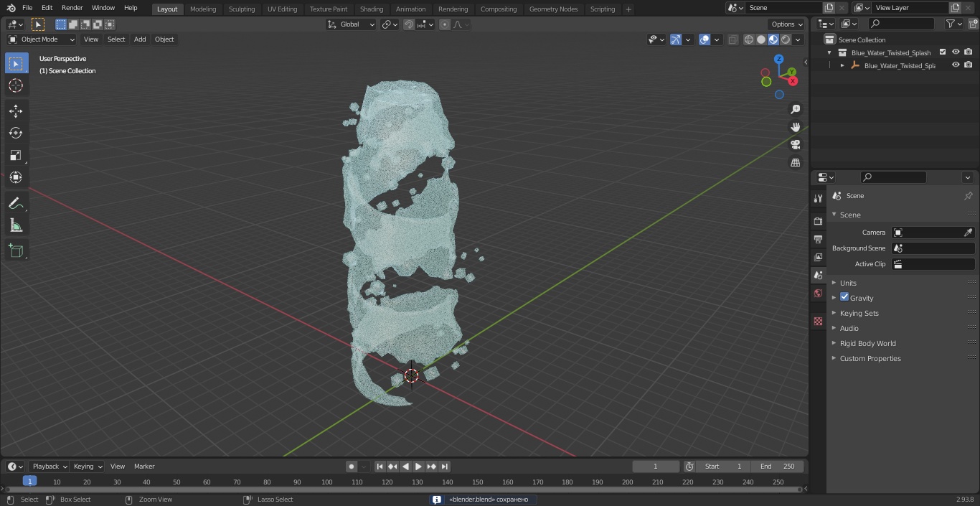Activate the Transform tool

(16, 177)
